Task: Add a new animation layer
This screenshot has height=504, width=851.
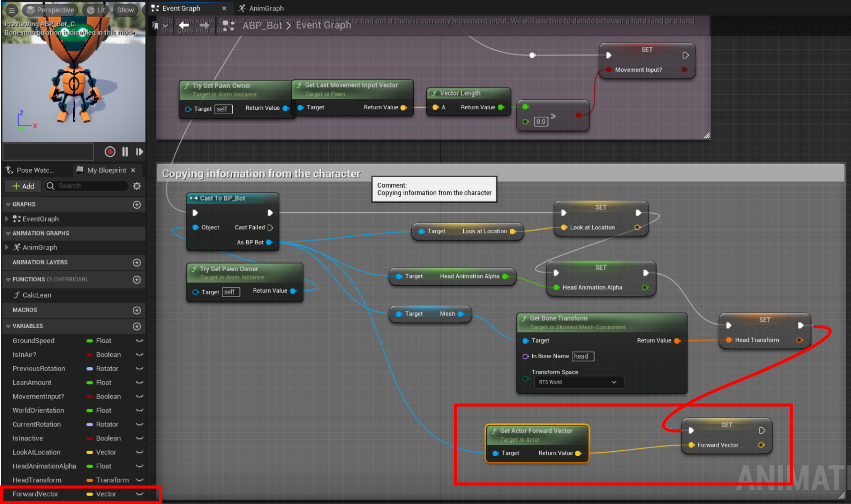Action: (x=137, y=263)
